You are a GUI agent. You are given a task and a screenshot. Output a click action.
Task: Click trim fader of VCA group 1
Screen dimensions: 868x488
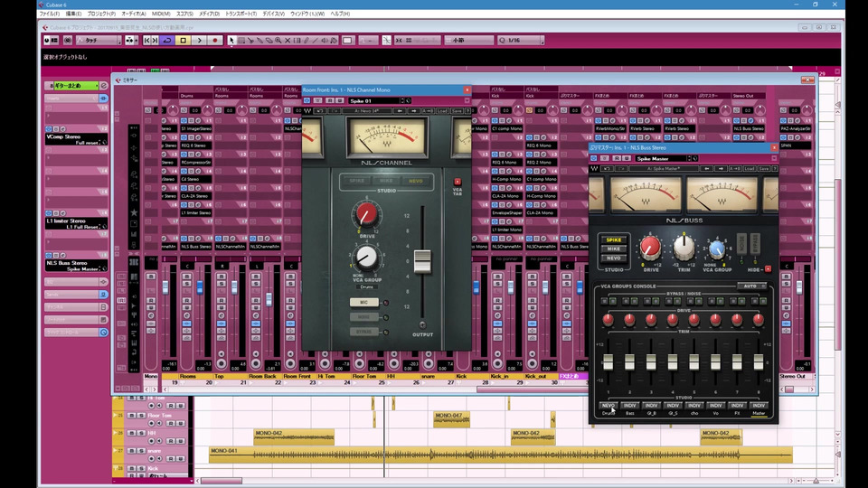tap(608, 362)
